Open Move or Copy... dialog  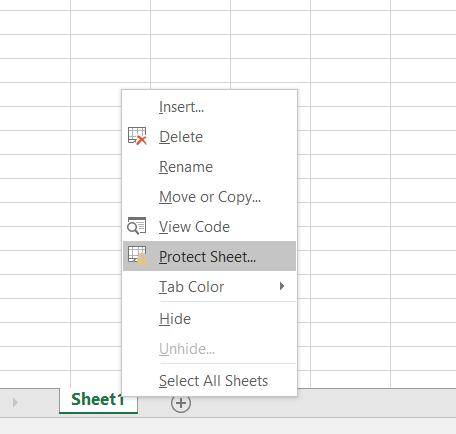tap(209, 197)
